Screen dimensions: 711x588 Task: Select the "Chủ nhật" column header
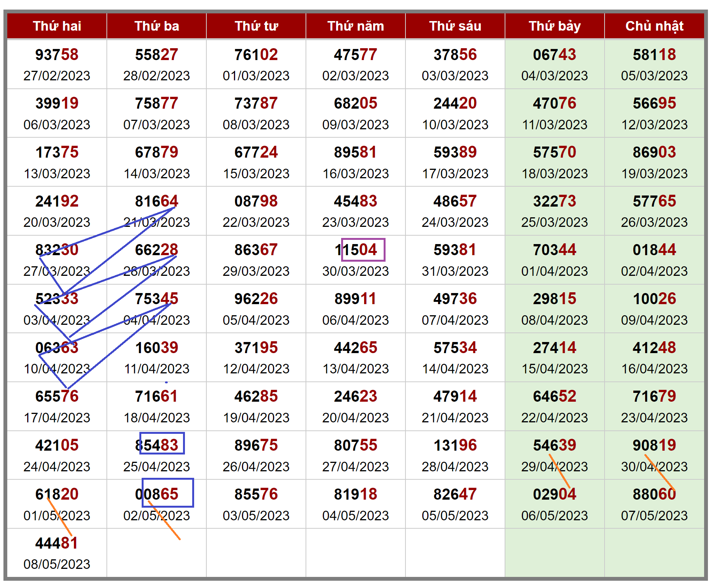pos(654,26)
